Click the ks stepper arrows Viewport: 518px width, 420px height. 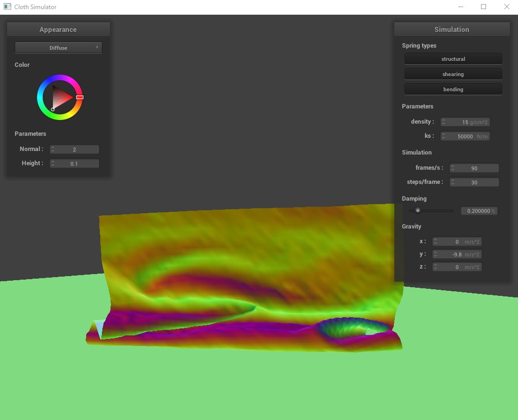pyautogui.click(x=443, y=136)
